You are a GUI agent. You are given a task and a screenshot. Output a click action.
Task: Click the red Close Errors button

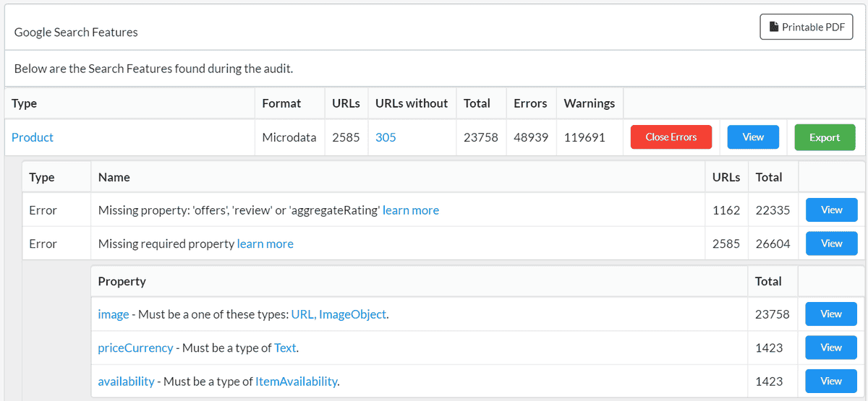[671, 137]
